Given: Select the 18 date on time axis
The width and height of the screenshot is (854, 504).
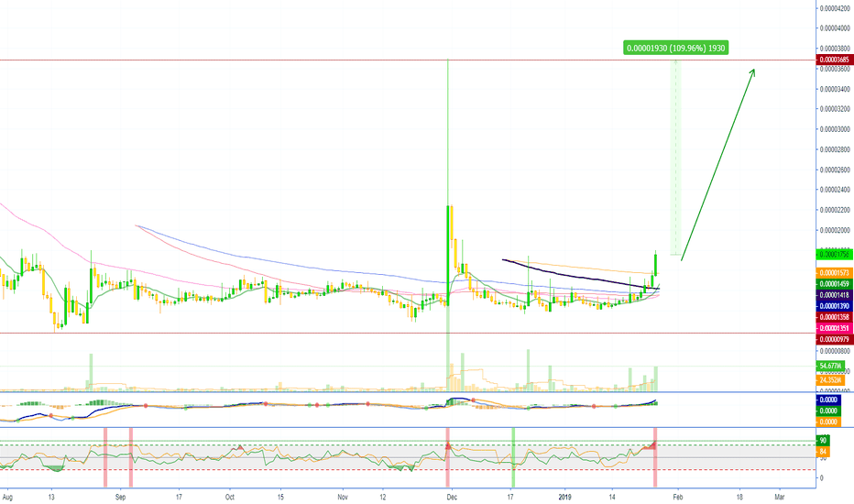Looking at the screenshot, I should (739, 497).
